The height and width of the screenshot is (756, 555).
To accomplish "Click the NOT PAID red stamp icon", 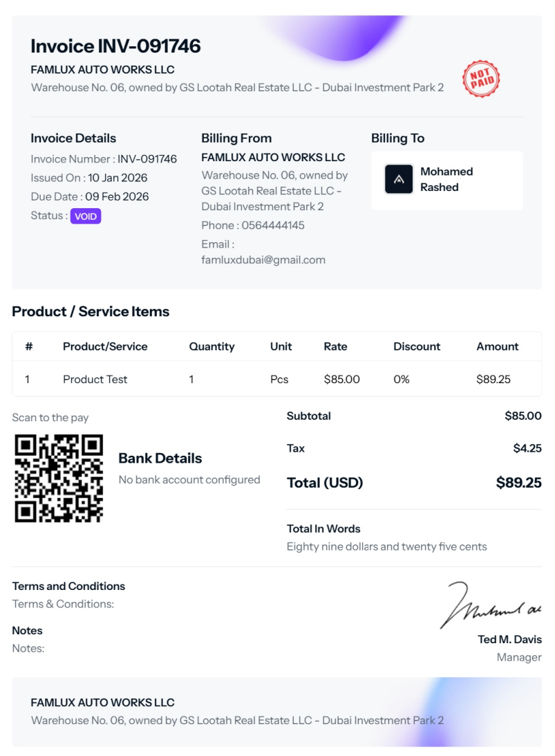I will click(x=481, y=79).
